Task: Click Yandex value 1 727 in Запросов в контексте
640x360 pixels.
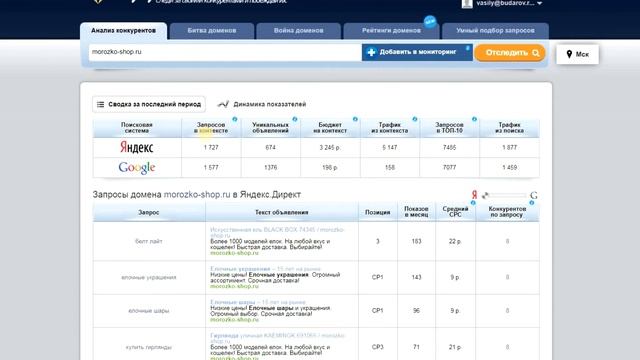Action: click(x=211, y=147)
